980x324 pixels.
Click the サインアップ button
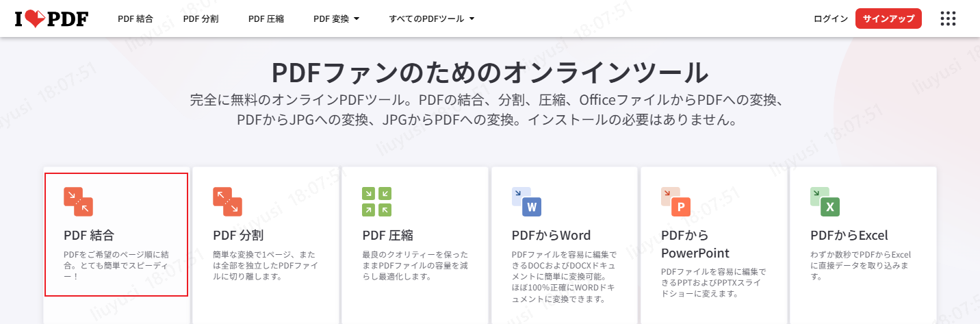pos(888,18)
